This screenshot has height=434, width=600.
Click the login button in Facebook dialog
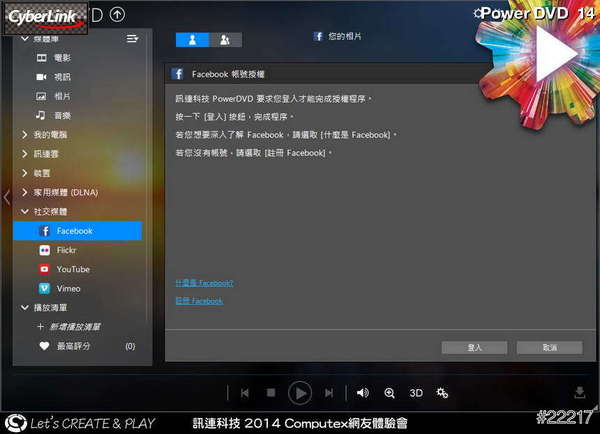point(474,348)
